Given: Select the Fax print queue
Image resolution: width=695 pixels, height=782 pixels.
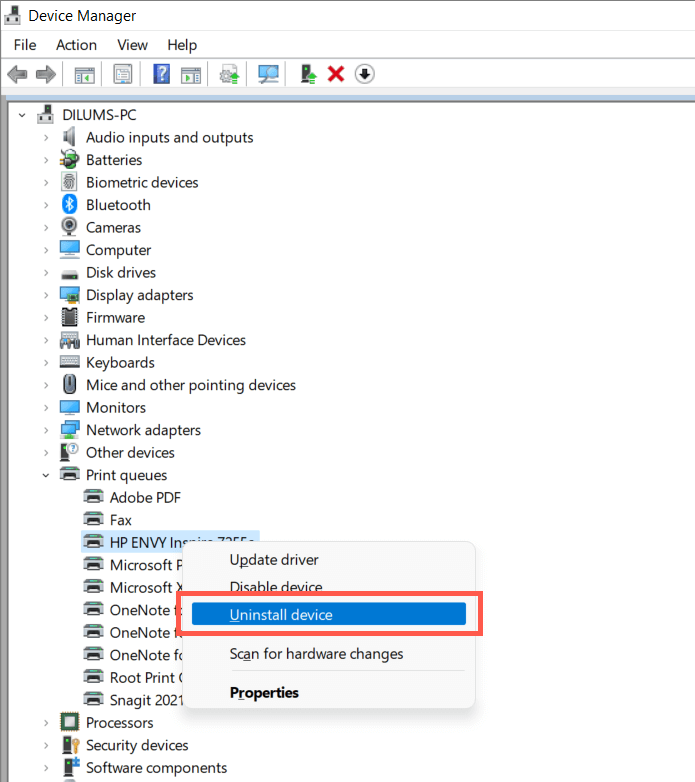Looking at the screenshot, I should coord(120,520).
